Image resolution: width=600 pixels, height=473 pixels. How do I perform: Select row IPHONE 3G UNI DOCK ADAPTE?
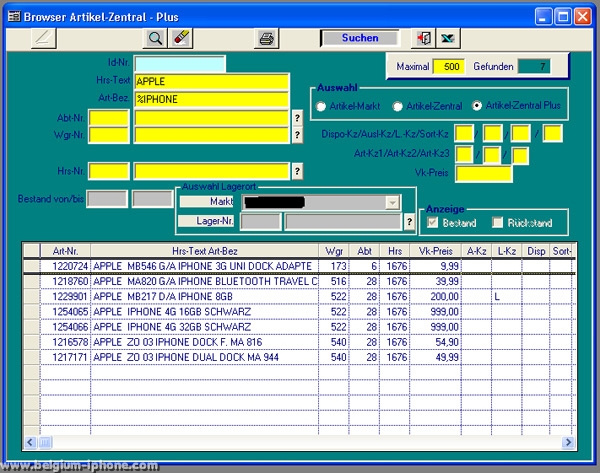(x=299, y=266)
